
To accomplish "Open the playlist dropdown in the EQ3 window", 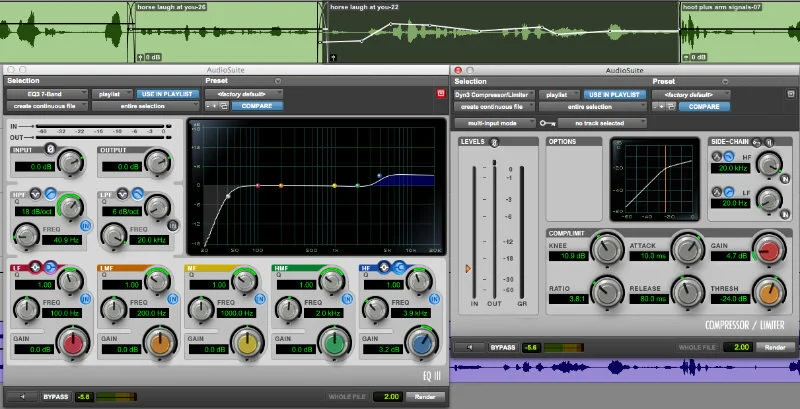I will coord(112,94).
